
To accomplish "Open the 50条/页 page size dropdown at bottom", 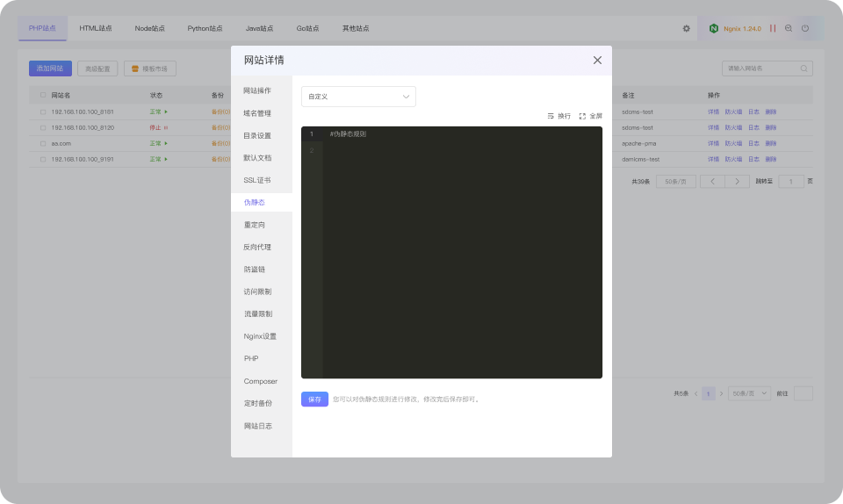I will [x=749, y=394].
